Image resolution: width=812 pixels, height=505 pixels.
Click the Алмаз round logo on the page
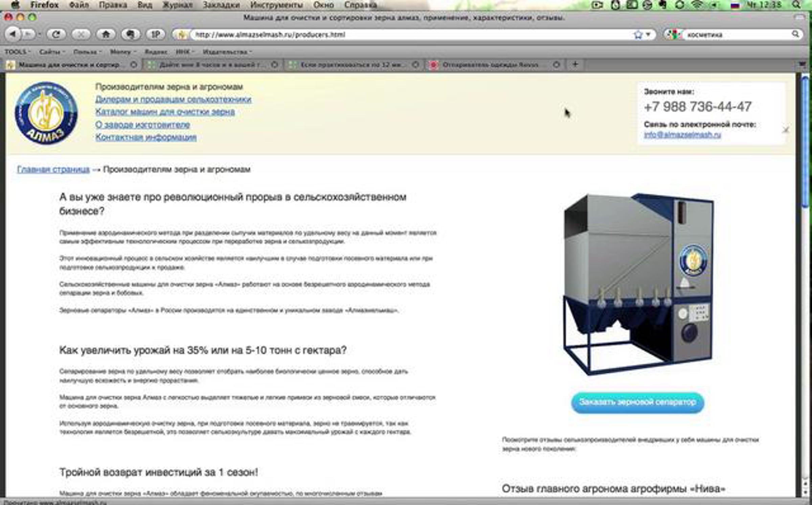(x=46, y=113)
